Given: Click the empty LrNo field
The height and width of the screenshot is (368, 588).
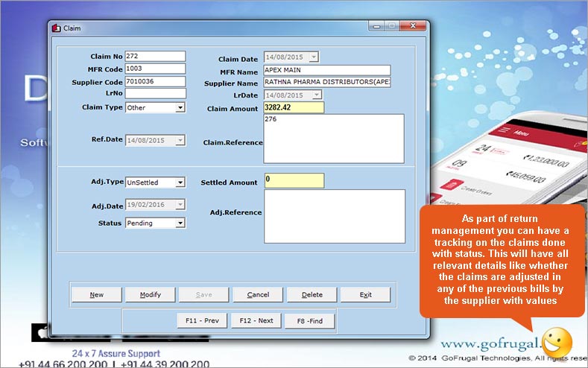Looking at the screenshot, I should click(155, 93).
